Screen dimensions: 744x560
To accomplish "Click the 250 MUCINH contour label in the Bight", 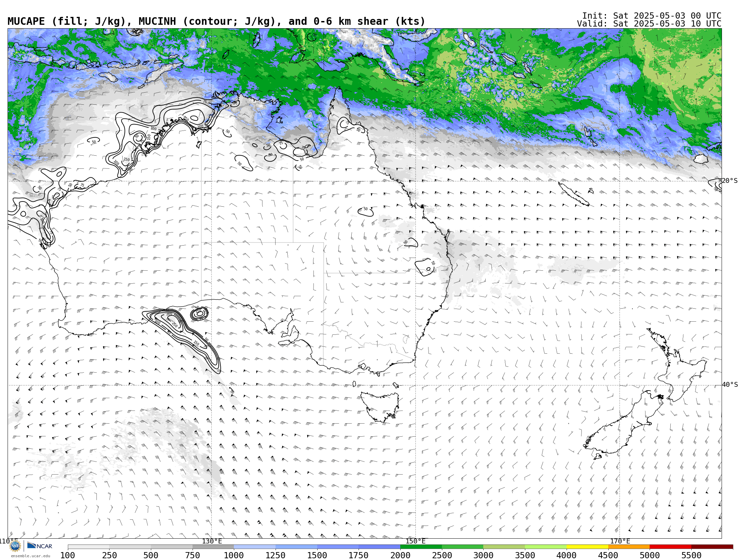I will pos(175,325).
